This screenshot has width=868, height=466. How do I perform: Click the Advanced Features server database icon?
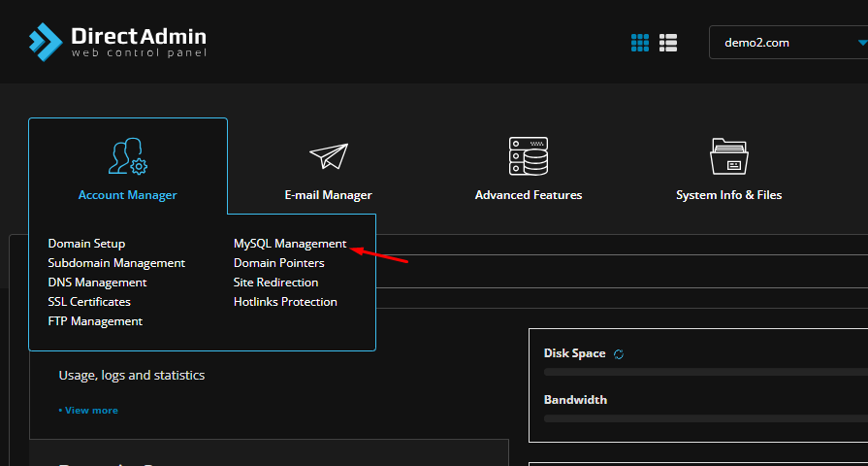pyautogui.click(x=529, y=156)
